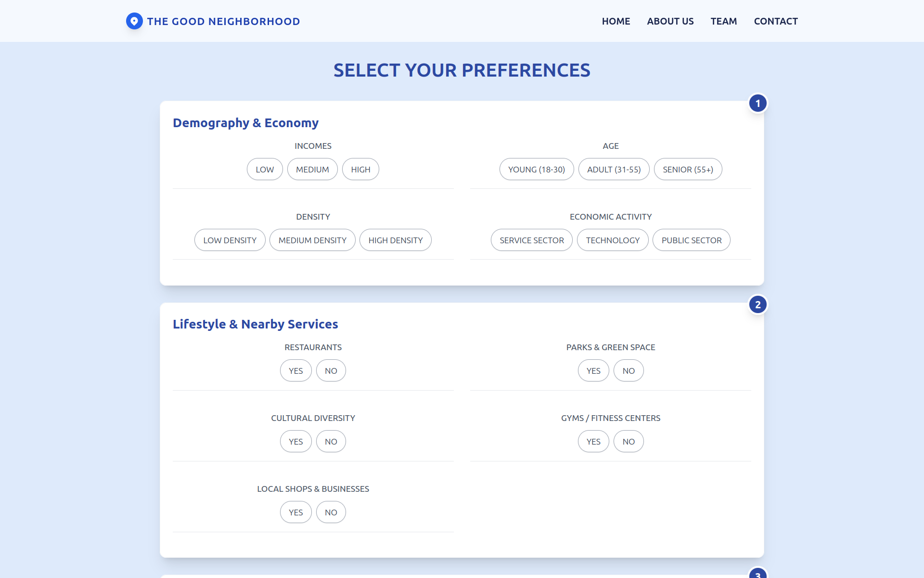The width and height of the screenshot is (924, 578).
Task: Select No for Gyms / Fitness Centers
Action: click(629, 441)
